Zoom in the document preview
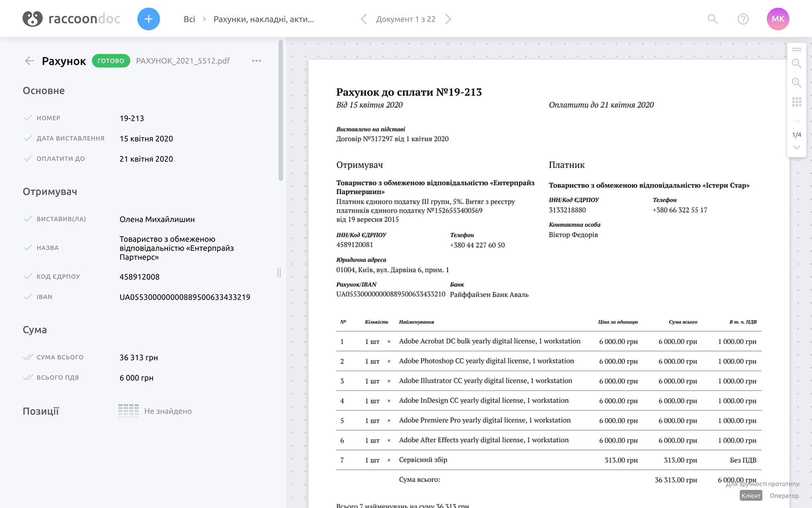Image resolution: width=812 pixels, height=508 pixels. pyautogui.click(x=796, y=82)
